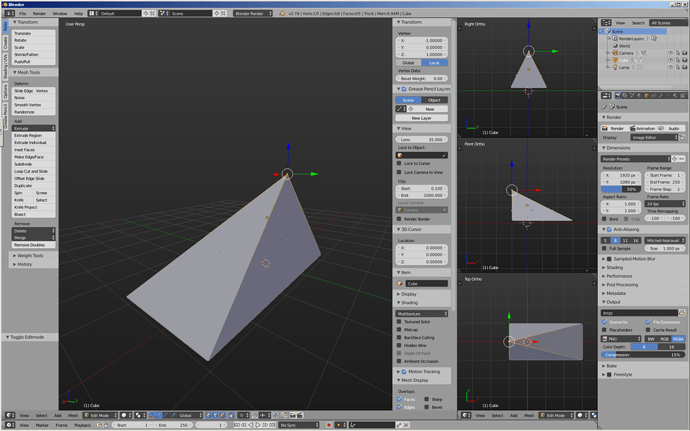Open the Modifiers wrench properties tab
This screenshot has height=431, width=690.
pyautogui.click(x=661, y=96)
